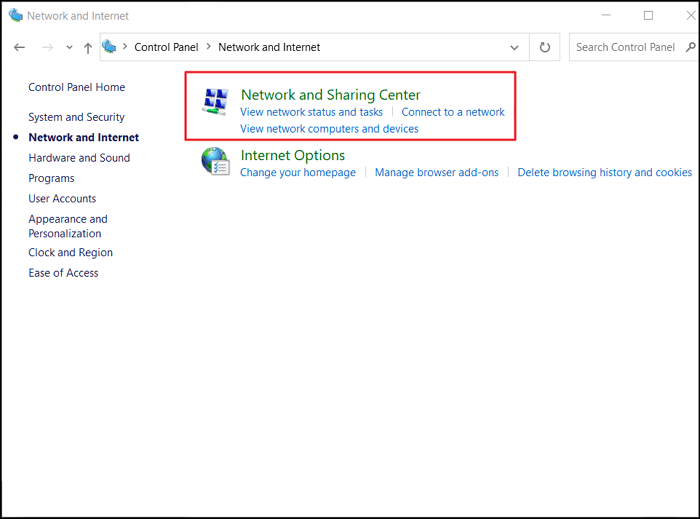Click Delete browsing history and cookies
This screenshot has height=519, width=700.
[604, 173]
